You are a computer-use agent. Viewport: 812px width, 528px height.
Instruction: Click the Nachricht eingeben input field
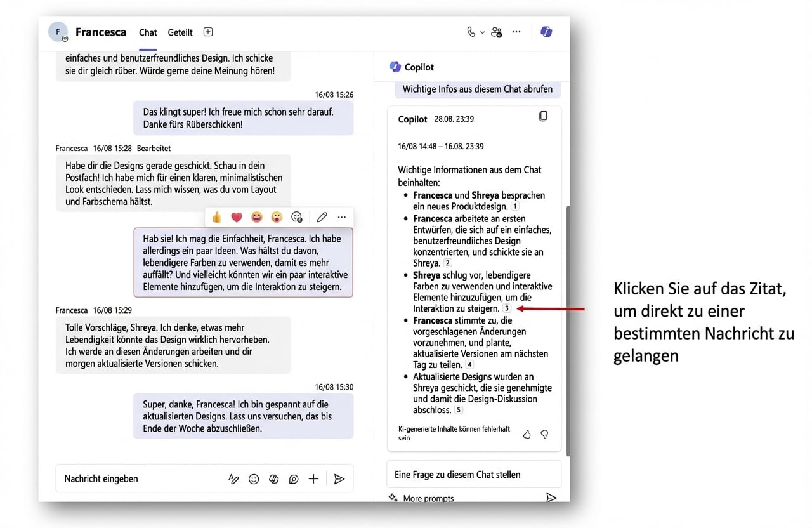click(127, 478)
